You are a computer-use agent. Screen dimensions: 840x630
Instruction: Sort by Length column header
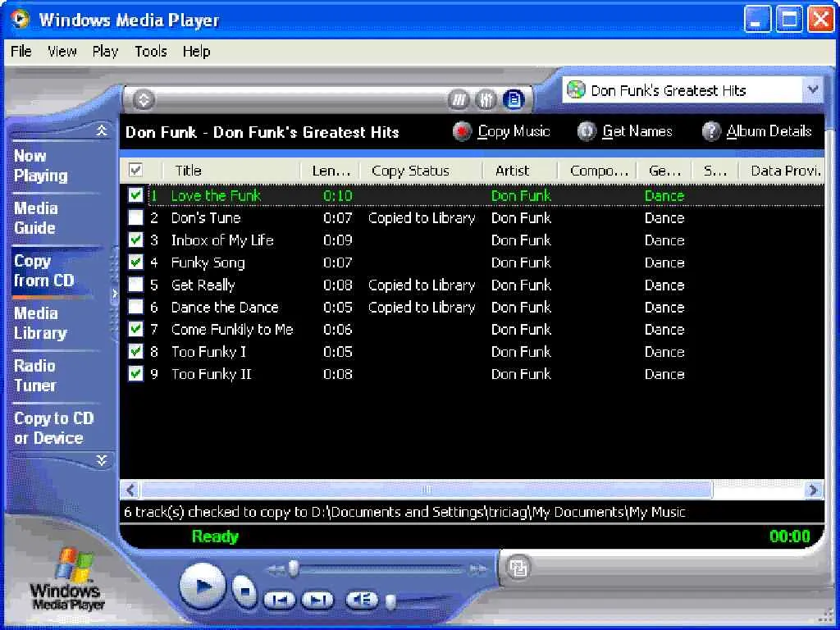click(x=330, y=171)
